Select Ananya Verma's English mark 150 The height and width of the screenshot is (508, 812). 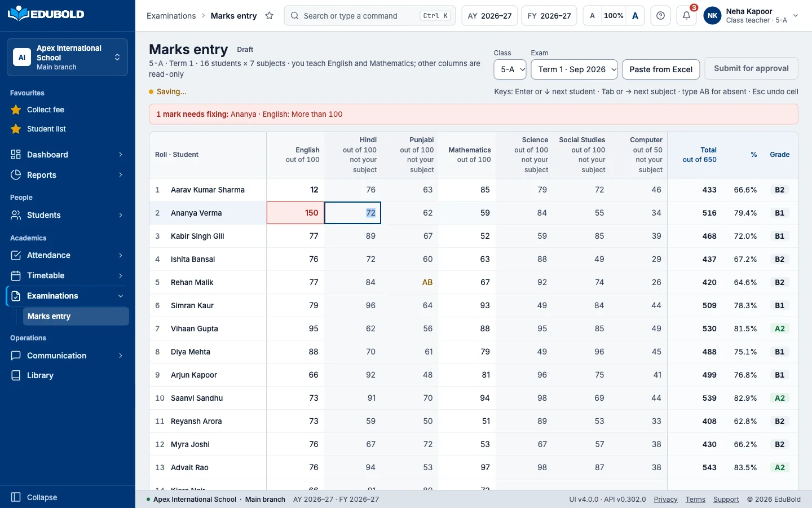point(295,213)
